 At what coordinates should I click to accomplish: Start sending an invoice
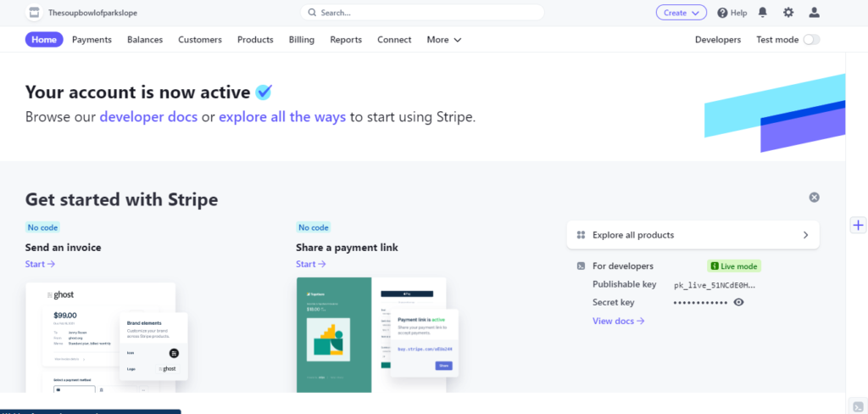(40, 264)
